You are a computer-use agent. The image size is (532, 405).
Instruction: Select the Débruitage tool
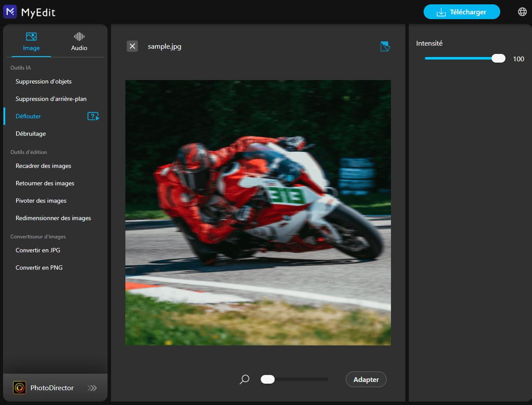point(30,133)
